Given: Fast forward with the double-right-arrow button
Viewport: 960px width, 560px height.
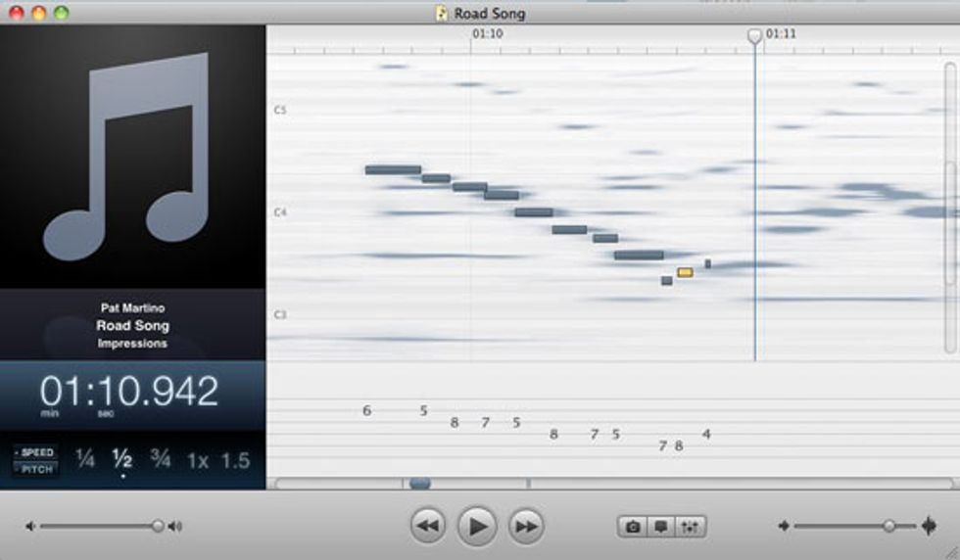Looking at the screenshot, I should 526,526.
